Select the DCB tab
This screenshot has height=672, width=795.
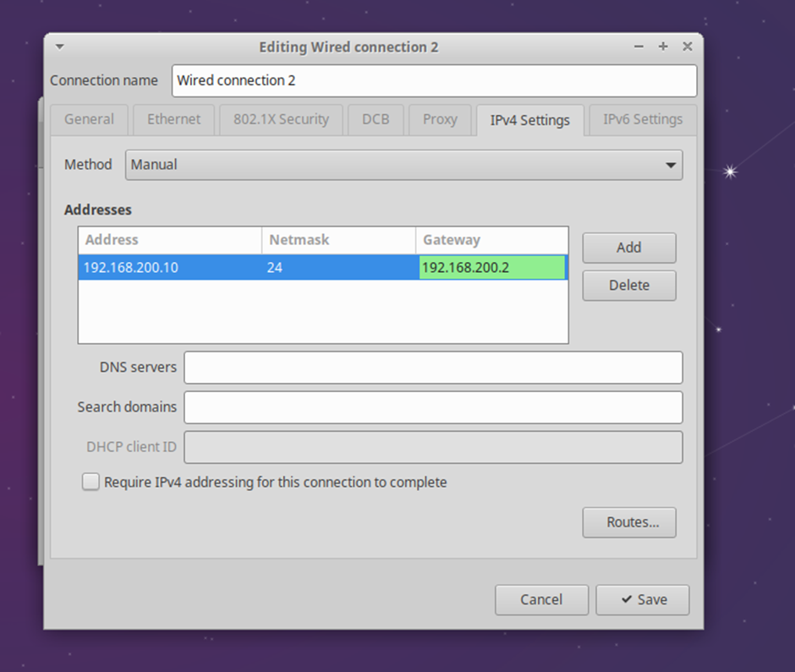[376, 119]
